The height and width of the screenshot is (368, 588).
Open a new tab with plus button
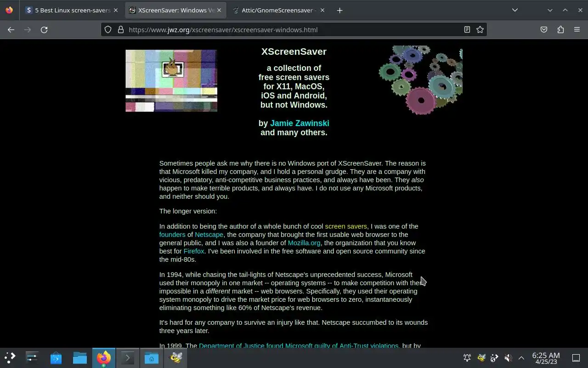click(339, 10)
